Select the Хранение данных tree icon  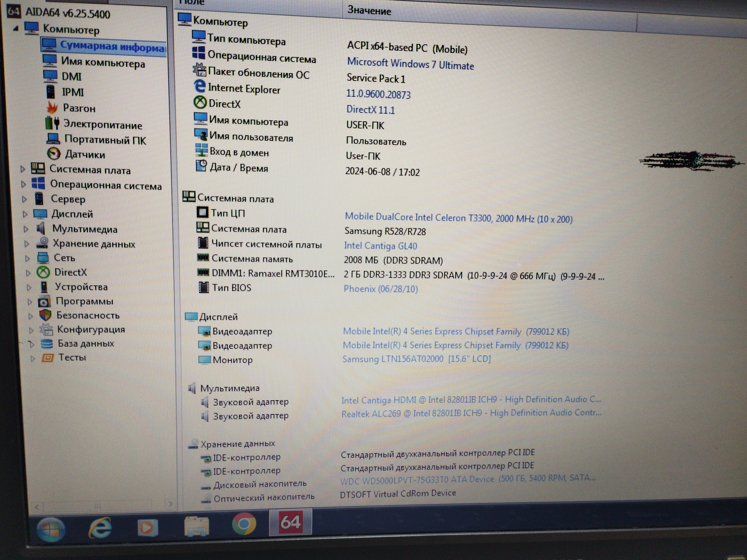[x=42, y=243]
